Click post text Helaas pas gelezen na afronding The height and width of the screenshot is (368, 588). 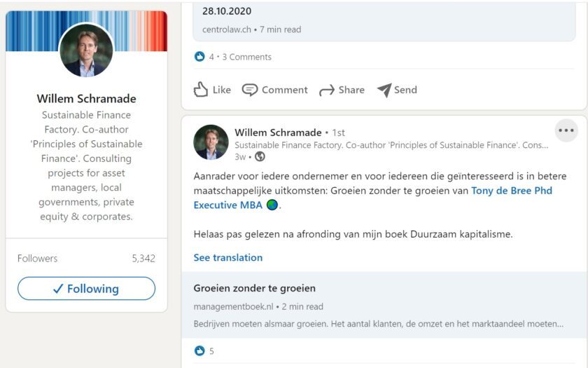pos(353,234)
